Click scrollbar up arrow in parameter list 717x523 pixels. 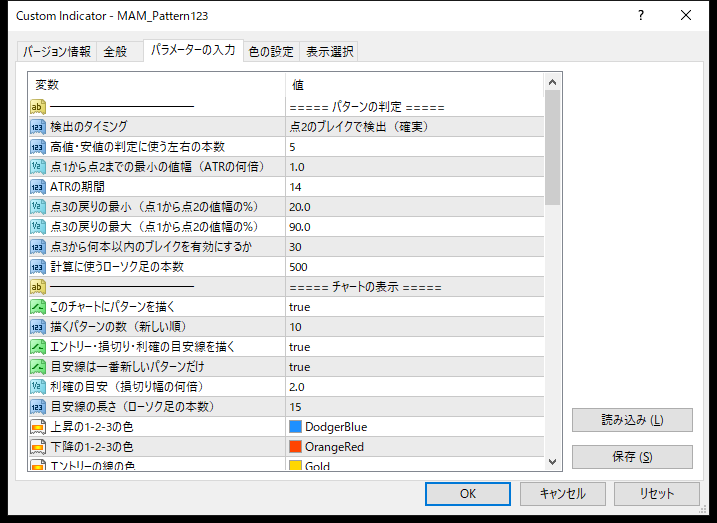tap(552, 82)
